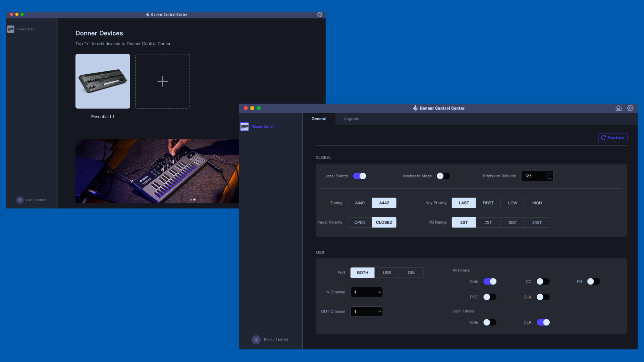Enable the Keyboard Mode toggle
Image resolution: width=644 pixels, height=362 pixels.
pos(443,176)
